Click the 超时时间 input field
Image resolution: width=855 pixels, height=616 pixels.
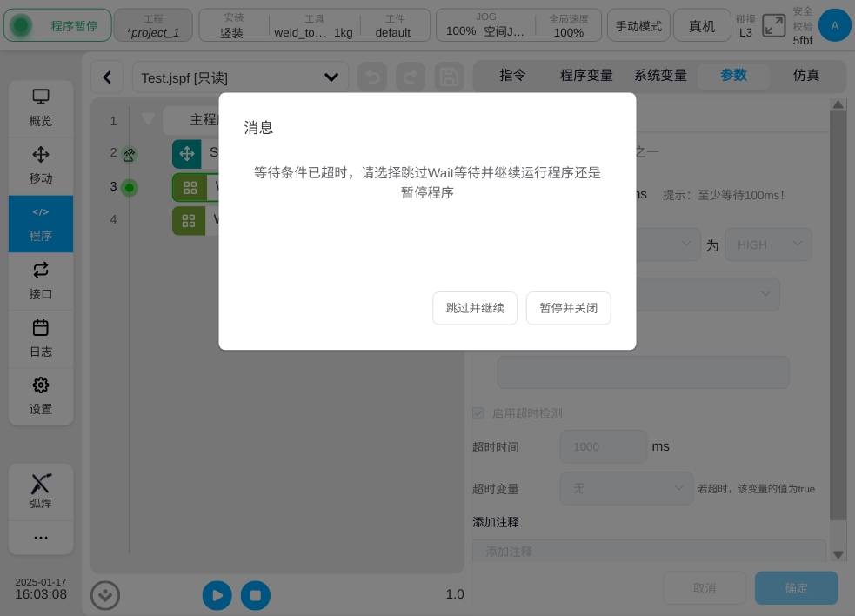click(x=603, y=446)
